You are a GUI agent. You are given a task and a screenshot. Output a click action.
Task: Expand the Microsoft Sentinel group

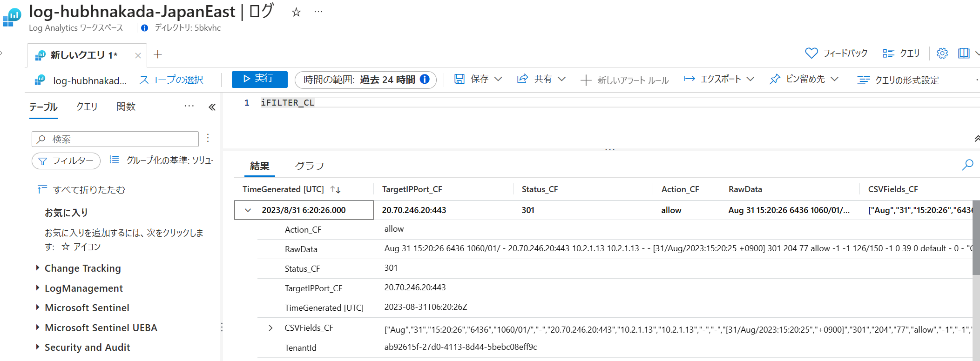point(38,308)
